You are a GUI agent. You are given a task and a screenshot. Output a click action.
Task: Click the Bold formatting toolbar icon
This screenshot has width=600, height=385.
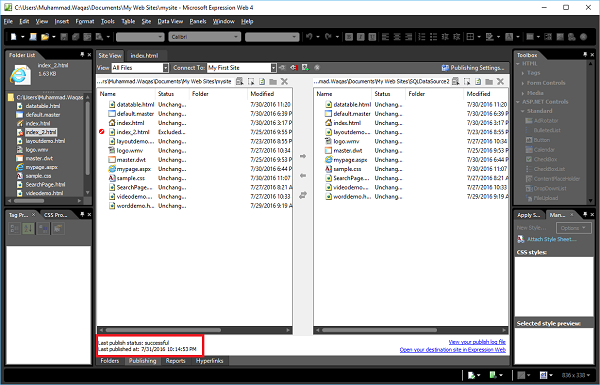pyautogui.click(x=349, y=37)
